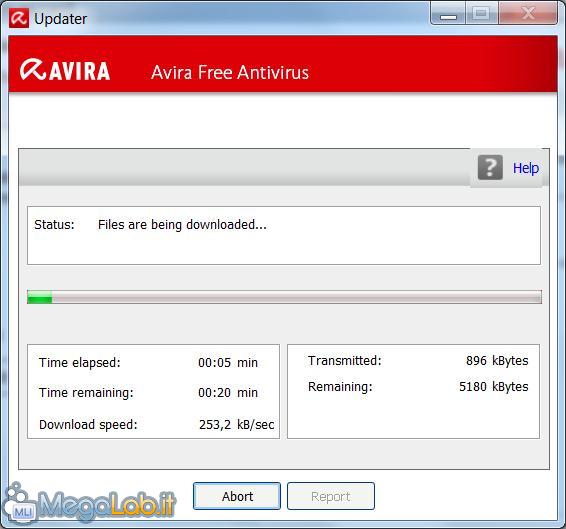
Task: Click the disabled maximize button
Action: coord(482,14)
